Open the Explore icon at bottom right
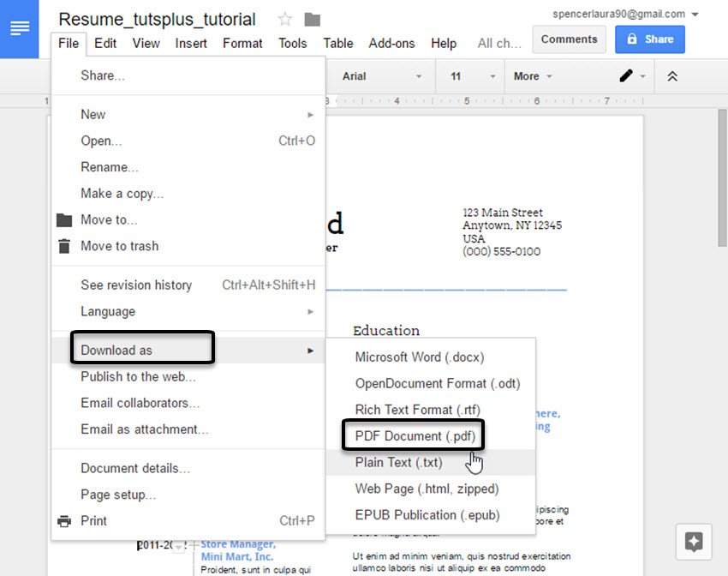The width and height of the screenshot is (728, 576). [694, 542]
